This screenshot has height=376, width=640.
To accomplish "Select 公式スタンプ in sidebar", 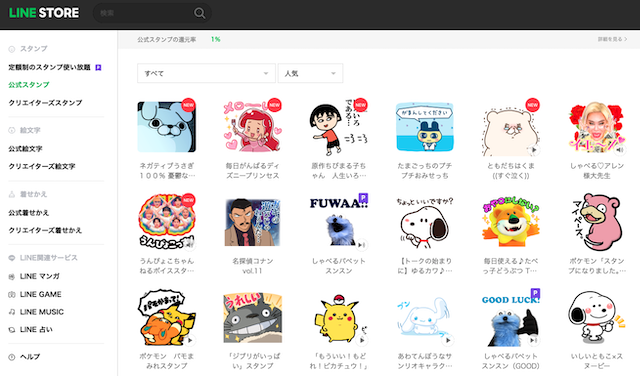I will coord(29,85).
